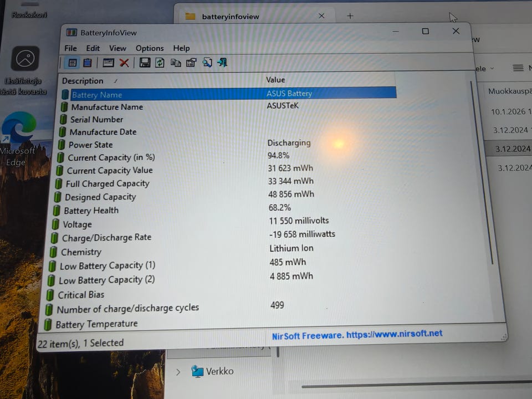
Task: Open Find with the magnifier icon
Action: 207,63
